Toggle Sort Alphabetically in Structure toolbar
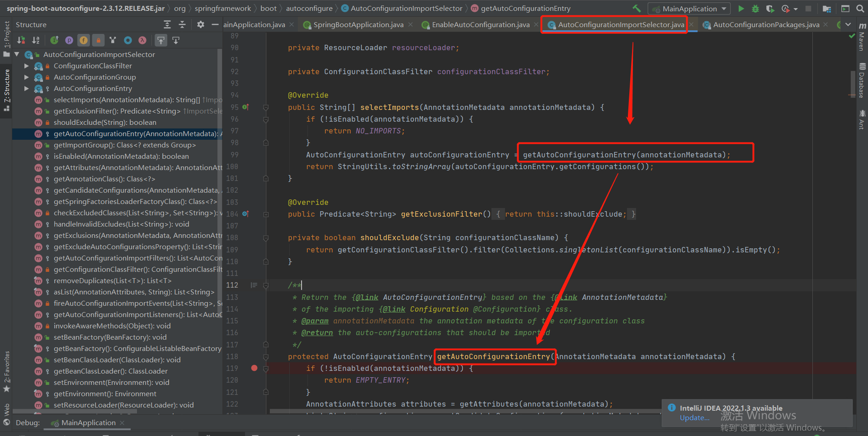This screenshot has width=868, height=436. [x=36, y=40]
